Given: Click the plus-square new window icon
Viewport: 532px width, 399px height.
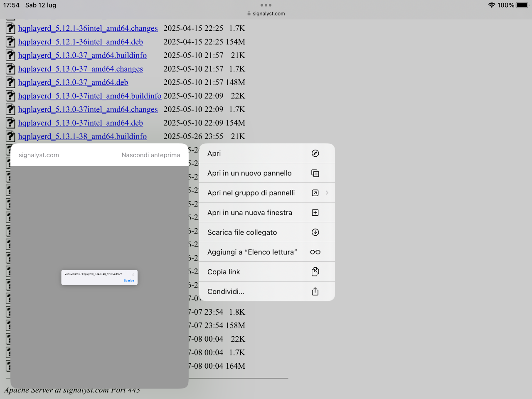Looking at the screenshot, I should [315, 213].
